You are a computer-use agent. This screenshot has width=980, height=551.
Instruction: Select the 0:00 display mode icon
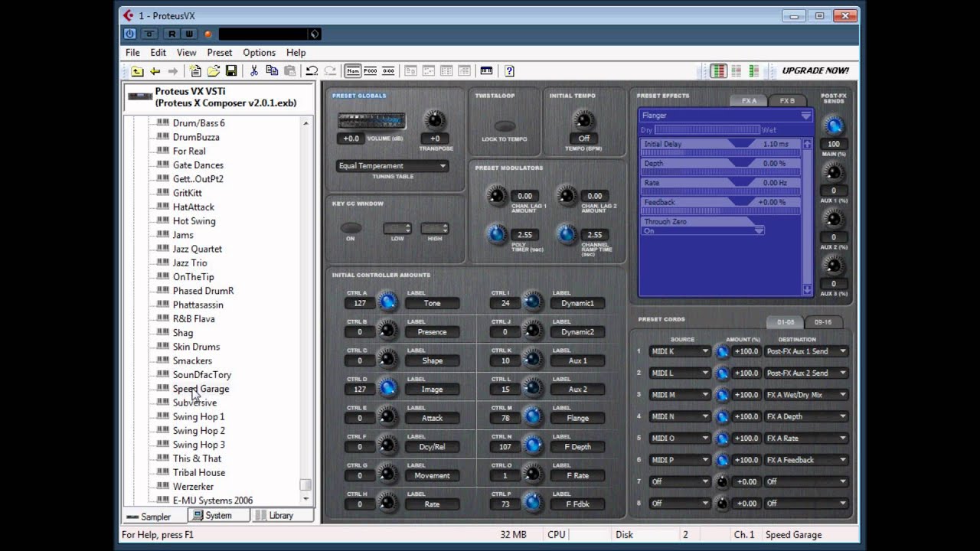388,71
